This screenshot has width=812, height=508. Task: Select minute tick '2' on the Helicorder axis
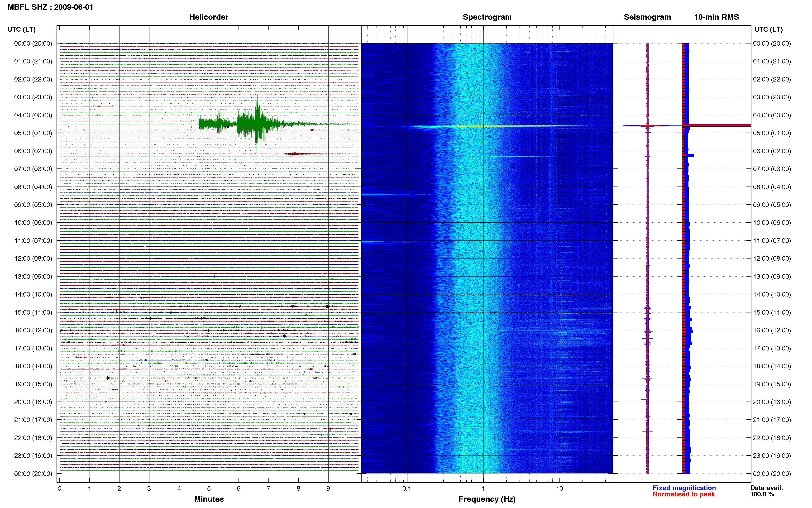[119, 489]
